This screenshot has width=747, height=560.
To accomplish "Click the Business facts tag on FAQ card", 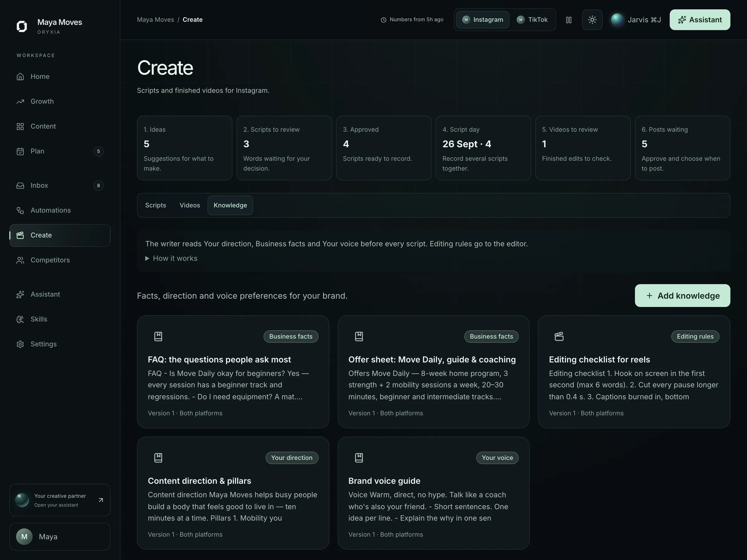I will (x=291, y=337).
